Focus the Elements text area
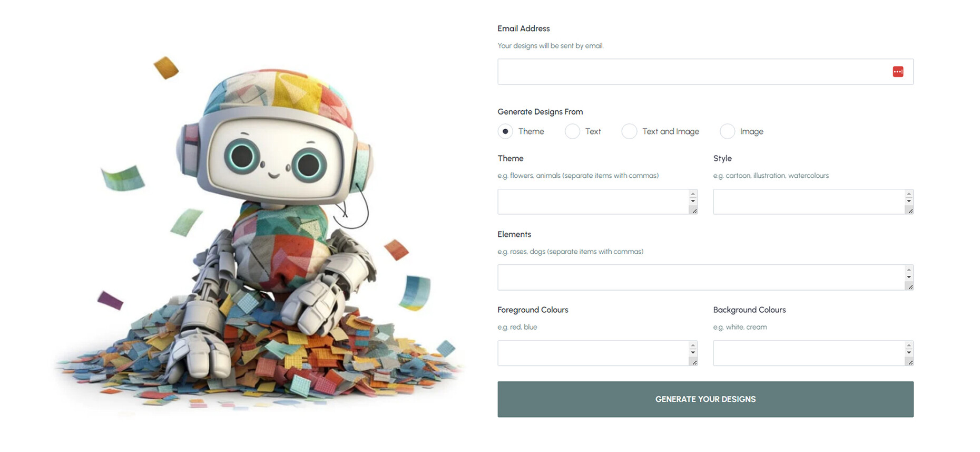 tap(701, 277)
